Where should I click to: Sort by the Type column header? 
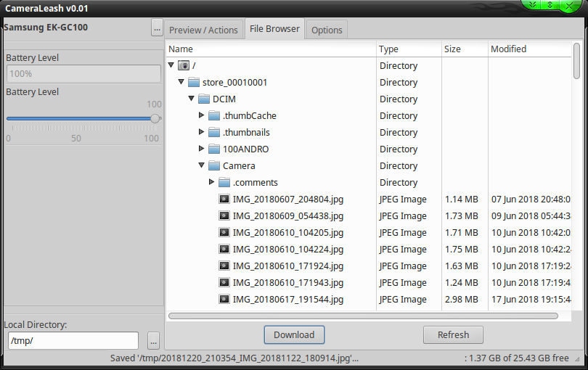[409, 49]
